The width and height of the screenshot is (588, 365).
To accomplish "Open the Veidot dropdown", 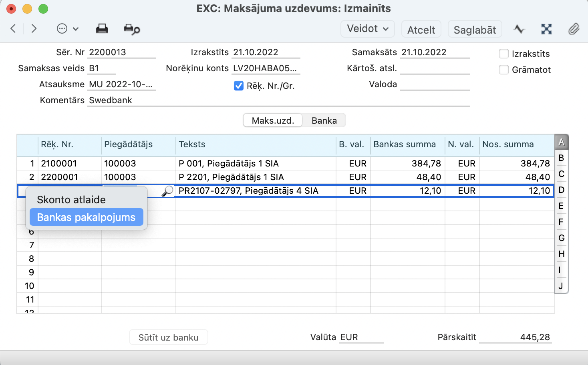I will [367, 29].
